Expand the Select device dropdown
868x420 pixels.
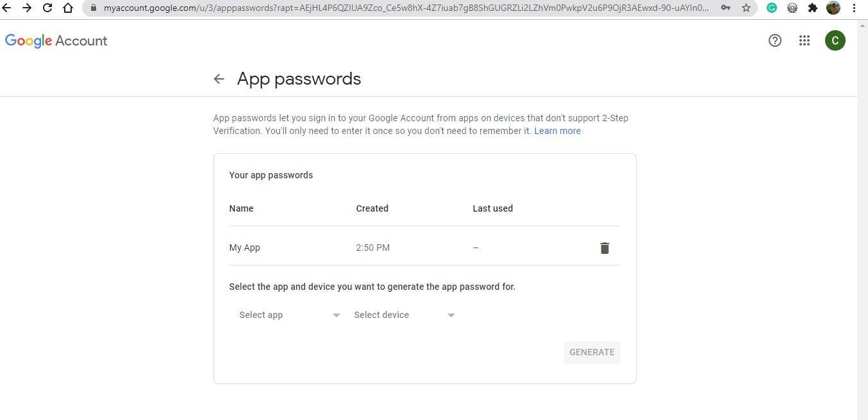(404, 315)
